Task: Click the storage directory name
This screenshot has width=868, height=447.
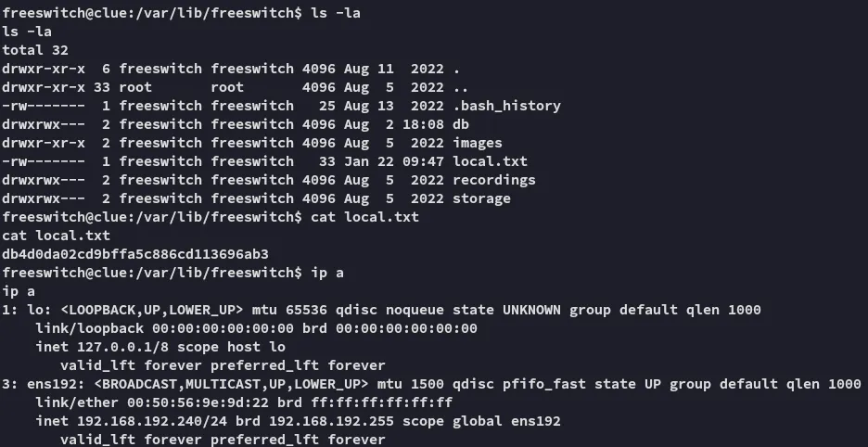Action: [x=481, y=198]
